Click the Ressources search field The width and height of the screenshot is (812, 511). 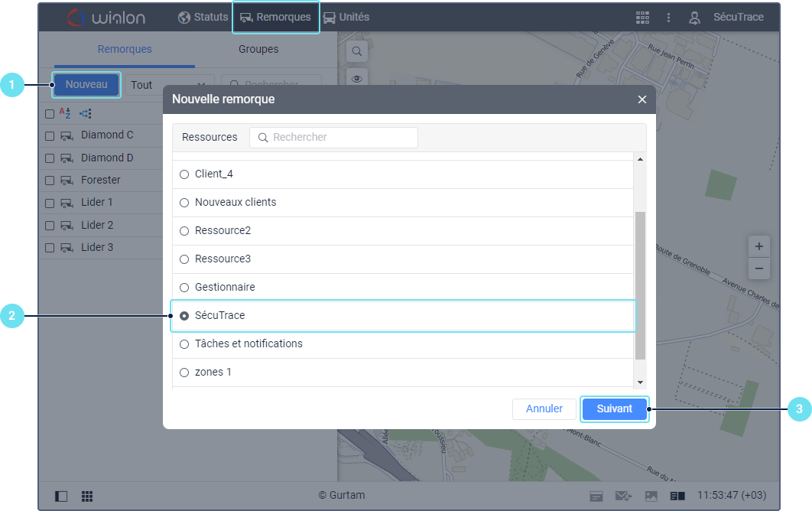[x=334, y=138]
